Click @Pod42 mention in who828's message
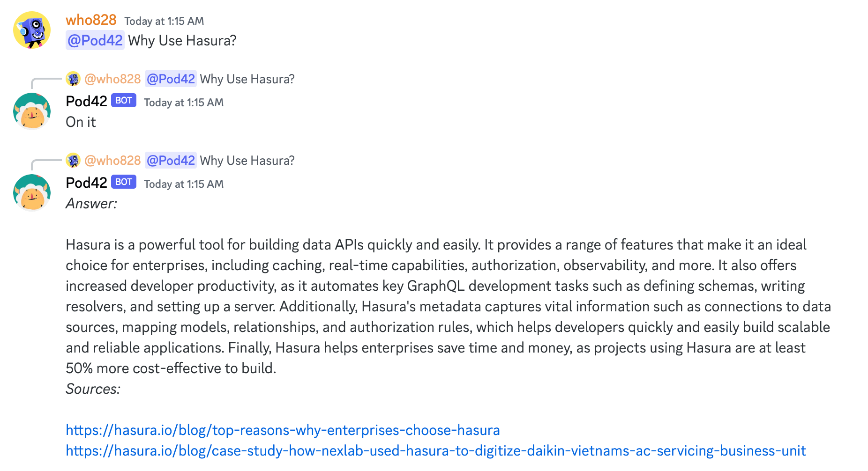This screenshot has width=868, height=471. tap(95, 40)
